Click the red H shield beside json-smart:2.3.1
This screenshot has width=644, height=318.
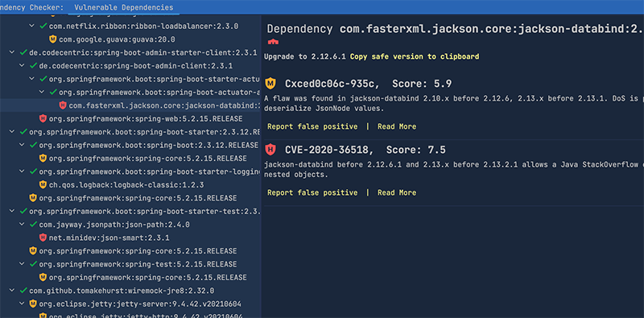pyautogui.click(x=43, y=237)
